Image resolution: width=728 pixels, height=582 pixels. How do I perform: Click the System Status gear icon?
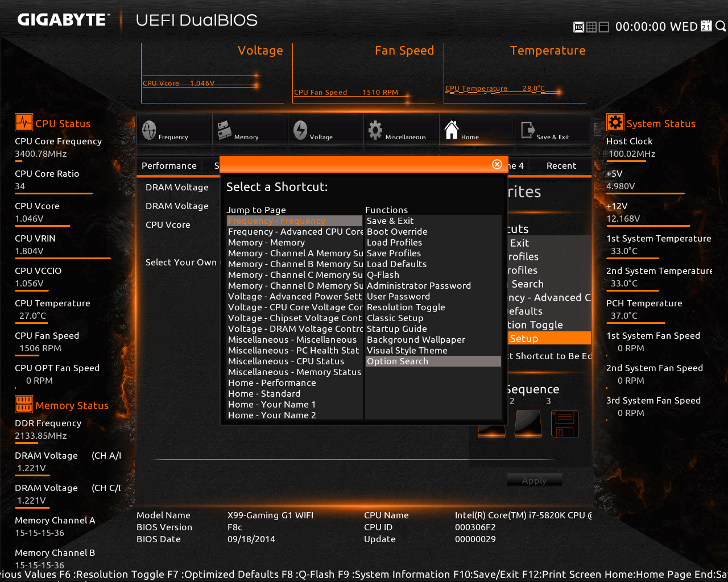(615, 123)
